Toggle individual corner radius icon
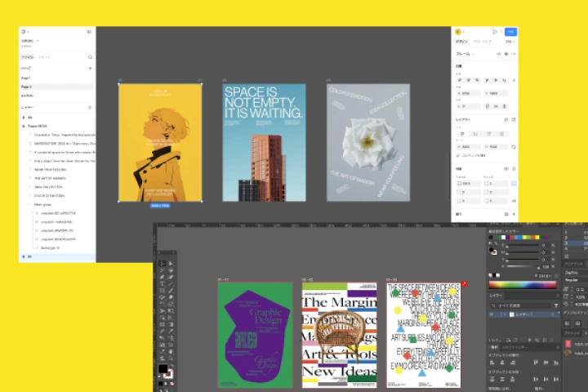This screenshot has height=392, width=588. [514, 184]
